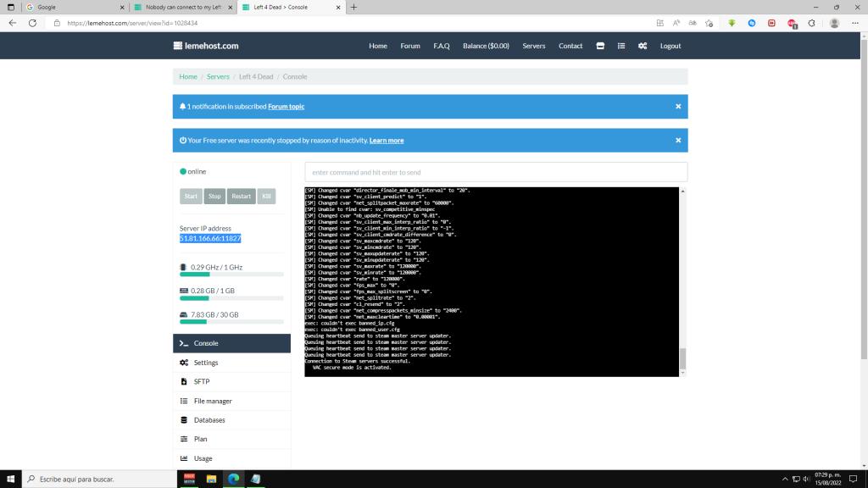Open the Learn more inactivity link

387,141
